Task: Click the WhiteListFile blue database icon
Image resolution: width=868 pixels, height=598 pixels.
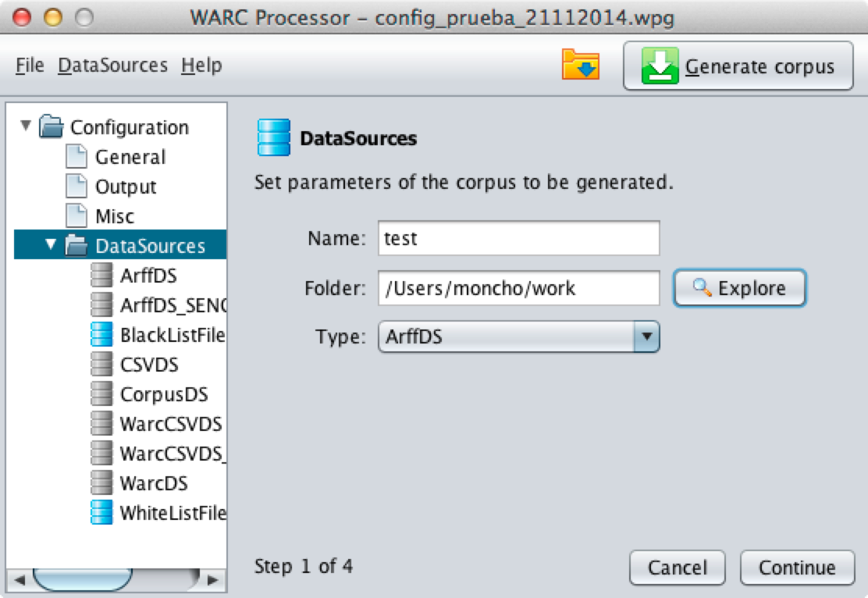Action: (x=101, y=512)
